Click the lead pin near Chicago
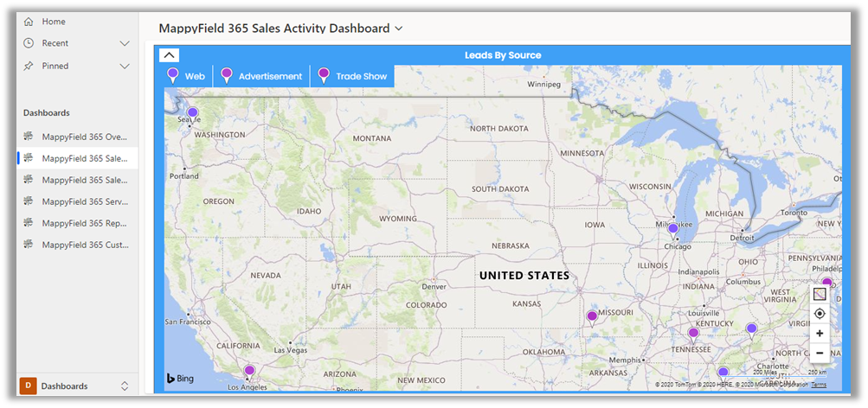This screenshot has width=868, height=408. [x=672, y=228]
